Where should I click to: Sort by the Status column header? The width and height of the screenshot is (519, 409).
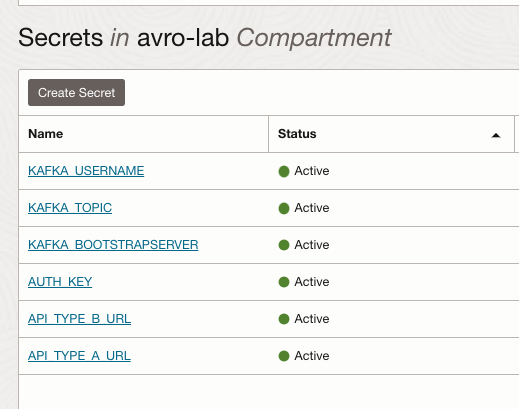pyautogui.click(x=297, y=134)
